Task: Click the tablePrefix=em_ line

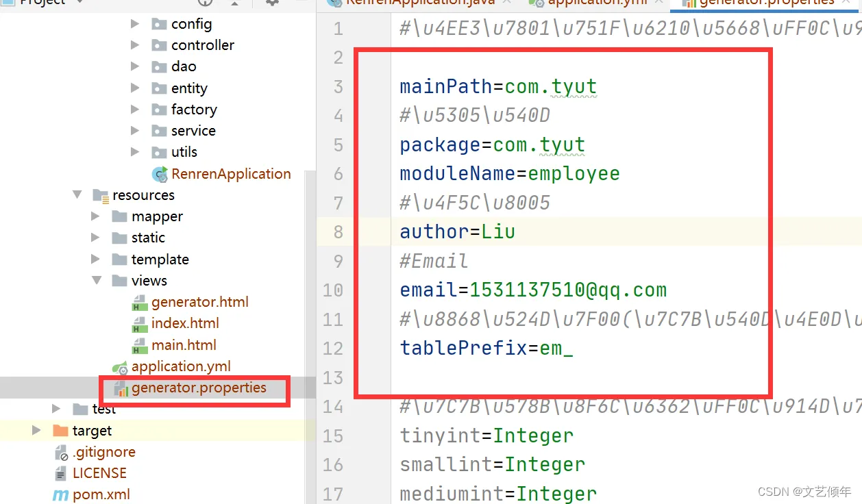Action: 487,348
